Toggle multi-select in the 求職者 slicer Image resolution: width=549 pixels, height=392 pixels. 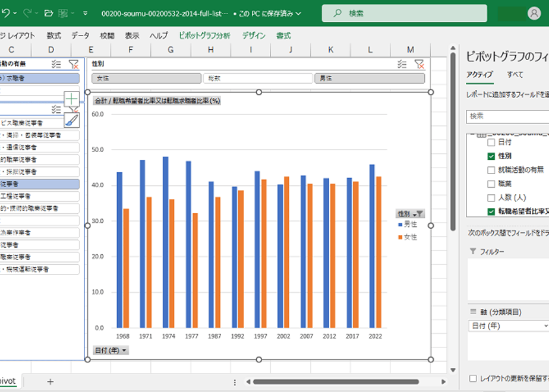pos(56,64)
